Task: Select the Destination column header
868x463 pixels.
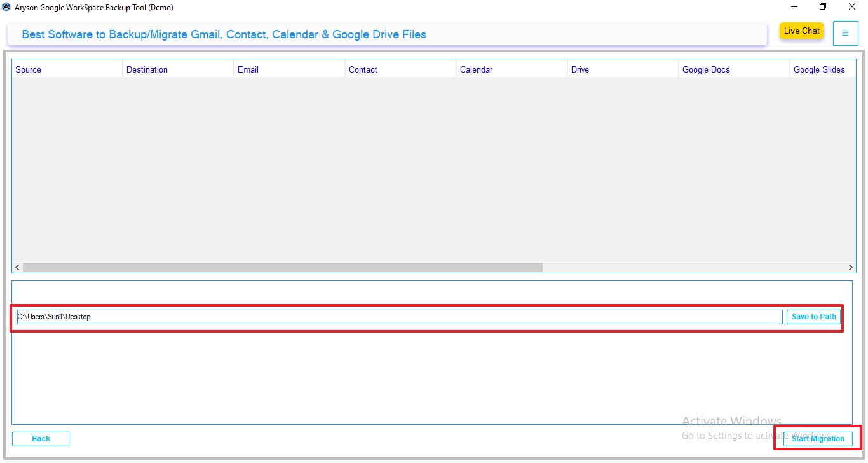Action: pyautogui.click(x=178, y=69)
